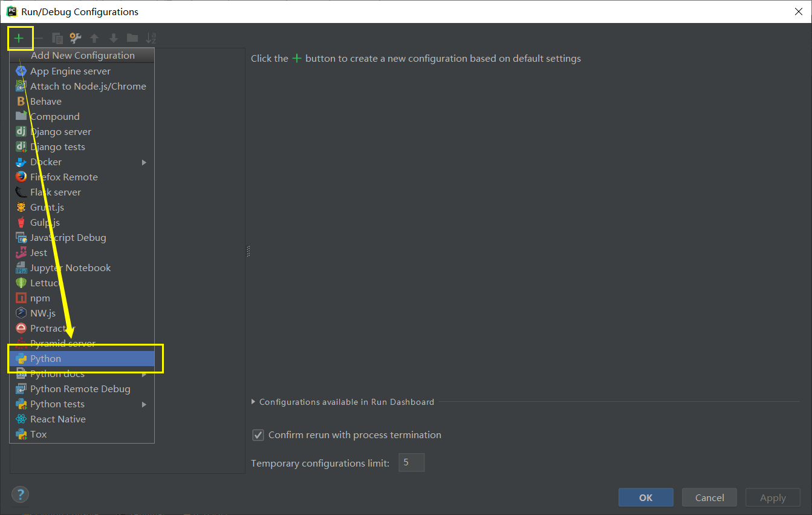Close the Run/Debug Configurations dialog
This screenshot has width=812, height=515.
(798, 11)
